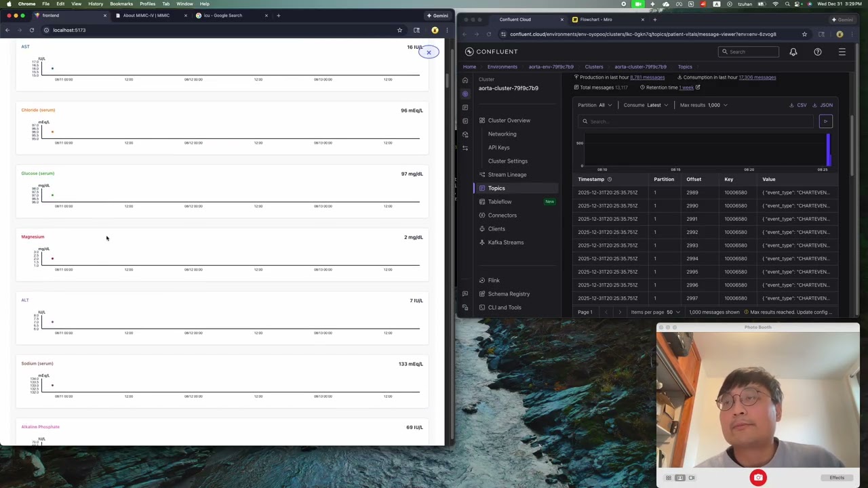Switch to the About MIMIC-IV tab

pyautogui.click(x=146, y=16)
